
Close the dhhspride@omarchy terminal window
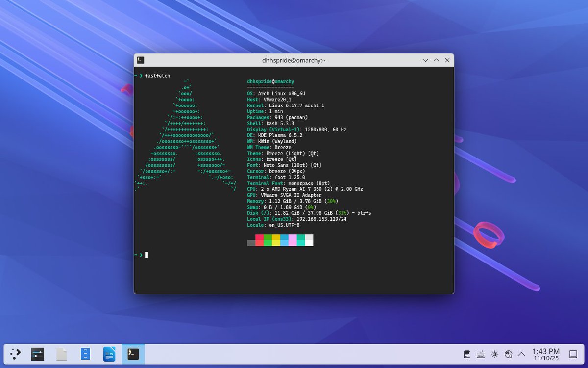pyautogui.click(x=447, y=60)
